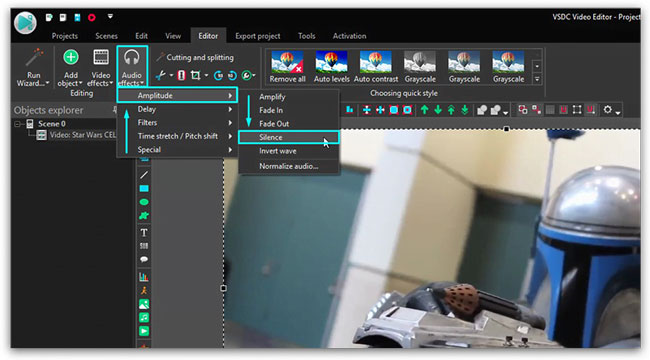Open the Activation tab
Screen dimensions: 650x360
[x=349, y=36]
